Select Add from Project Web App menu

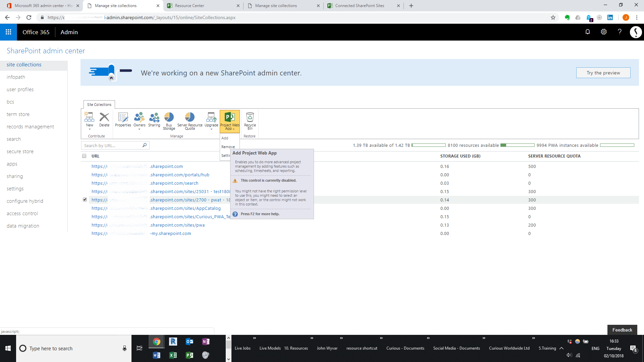[225, 138]
